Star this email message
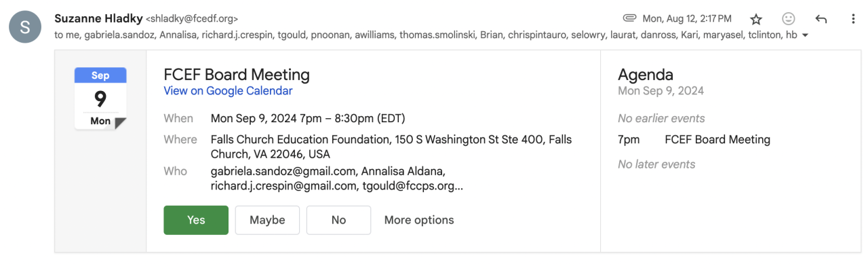The height and width of the screenshot is (273, 868). click(x=756, y=19)
